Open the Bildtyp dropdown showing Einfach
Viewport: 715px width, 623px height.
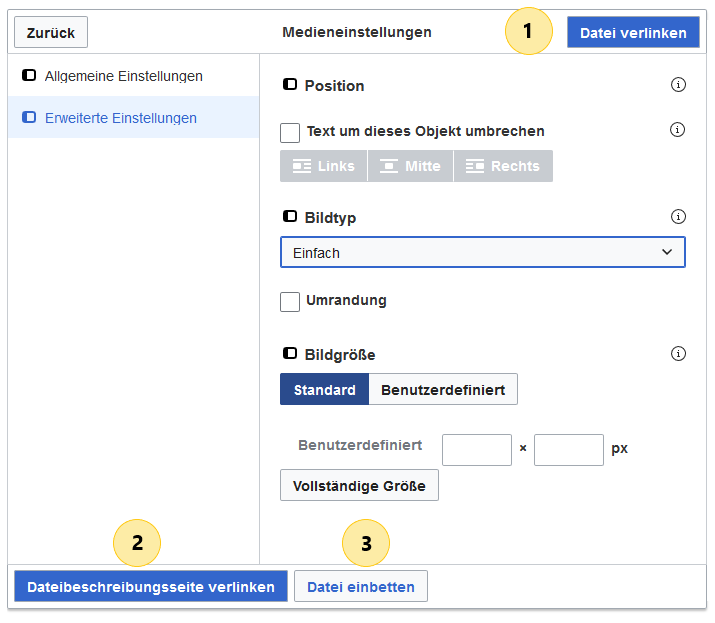(482, 252)
